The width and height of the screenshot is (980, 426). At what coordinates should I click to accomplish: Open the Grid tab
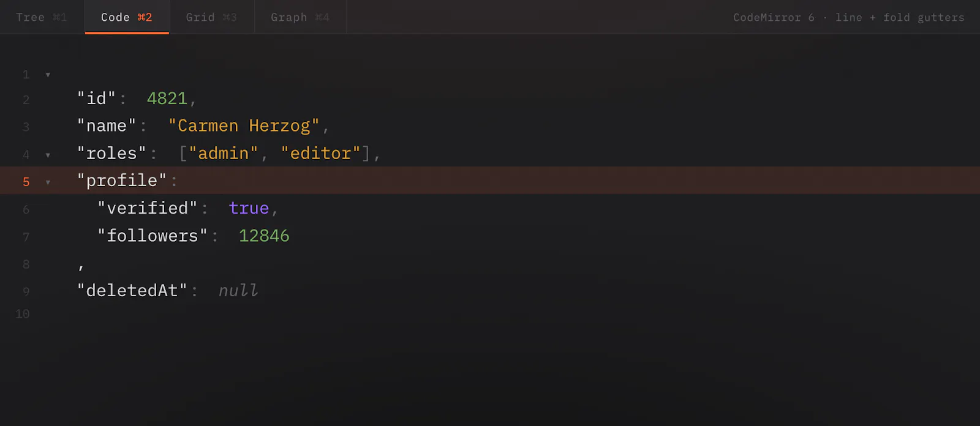pos(211,17)
